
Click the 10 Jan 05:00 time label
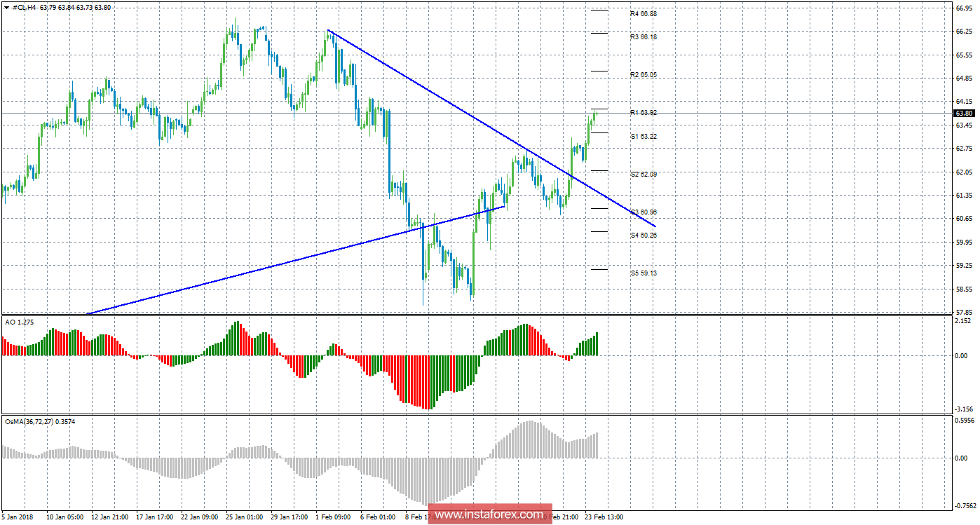tap(65, 517)
